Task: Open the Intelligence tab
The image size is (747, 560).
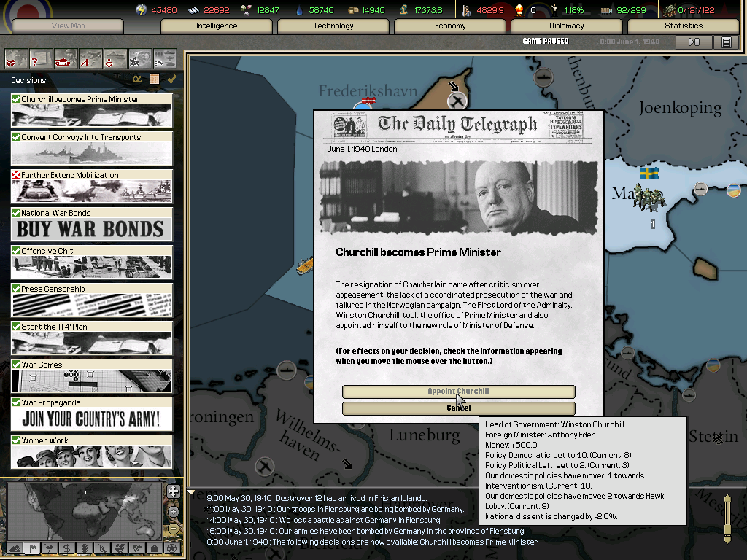Action: click(x=217, y=26)
